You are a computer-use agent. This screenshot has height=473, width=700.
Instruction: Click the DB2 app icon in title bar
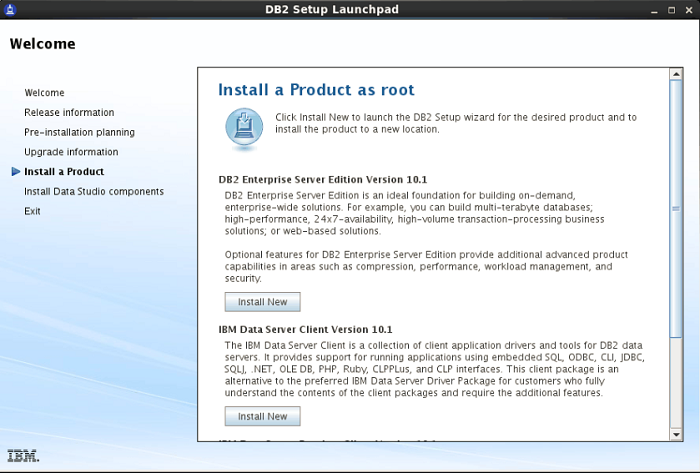pos(10,9)
